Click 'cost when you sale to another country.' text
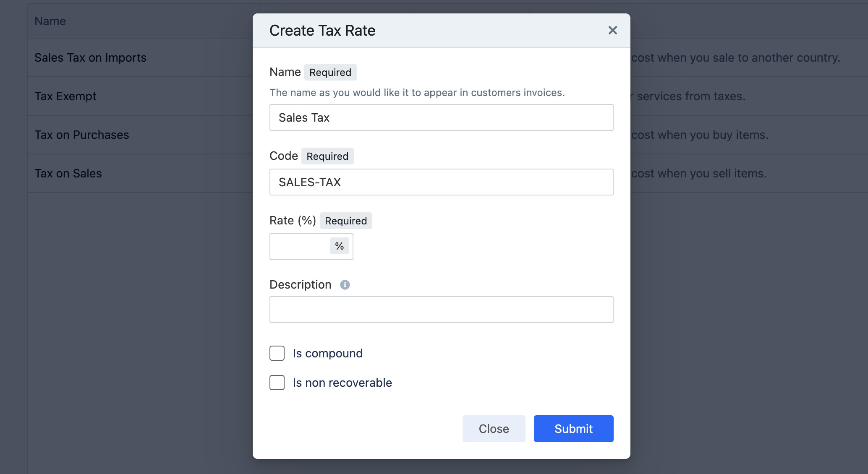 pyautogui.click(x=736, y=57)
